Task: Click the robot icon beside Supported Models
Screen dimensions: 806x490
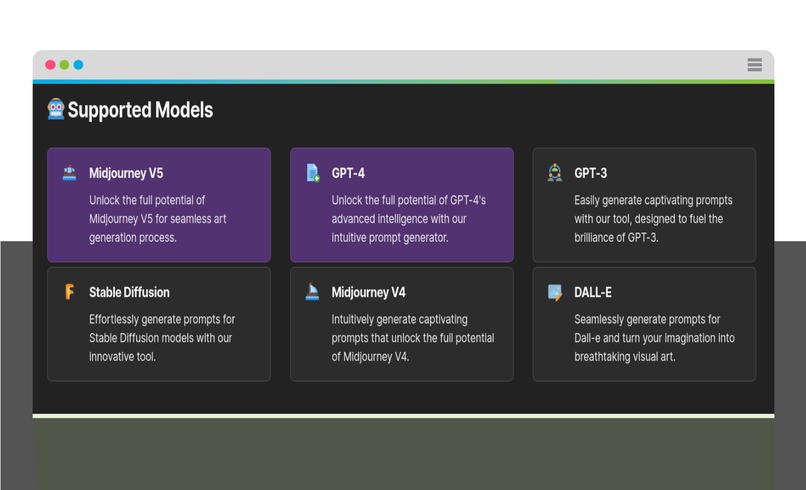Action: (x=56, y=109)
